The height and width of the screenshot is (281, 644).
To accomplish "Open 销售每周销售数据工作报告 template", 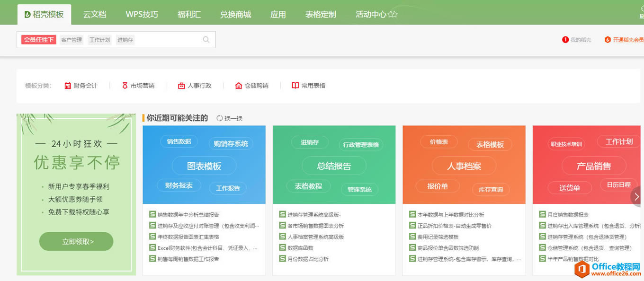I will click(188, 259).
